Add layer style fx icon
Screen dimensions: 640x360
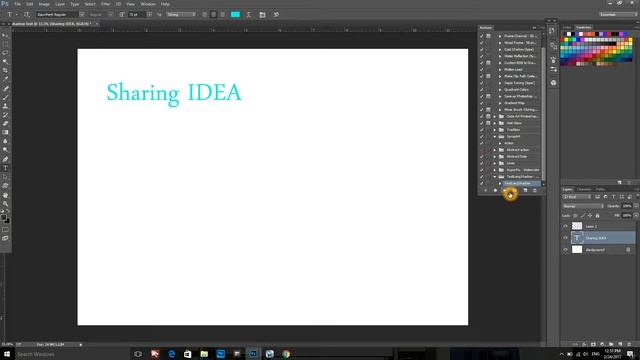tap(584, 344)
